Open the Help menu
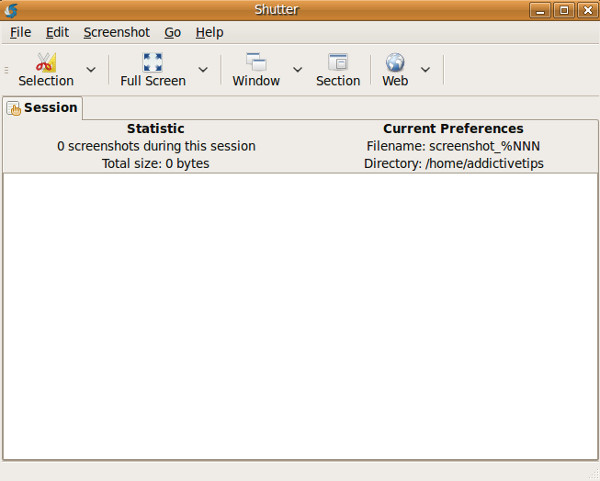 [209, 33]
